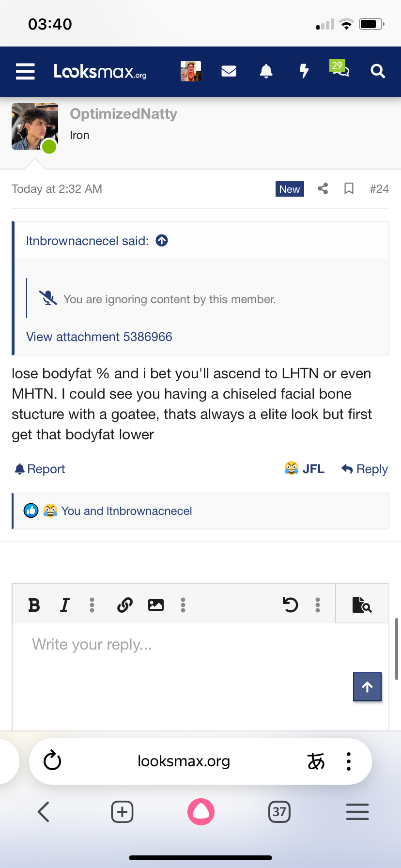The height and width of the screenshot is (868, 401).
Task: Click the Write your reply text field
Action: [x=200, y=676]
